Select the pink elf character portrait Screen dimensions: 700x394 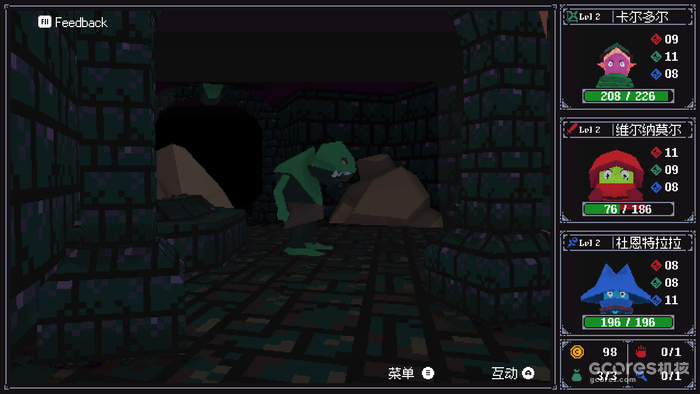click(x=615, y=66)
